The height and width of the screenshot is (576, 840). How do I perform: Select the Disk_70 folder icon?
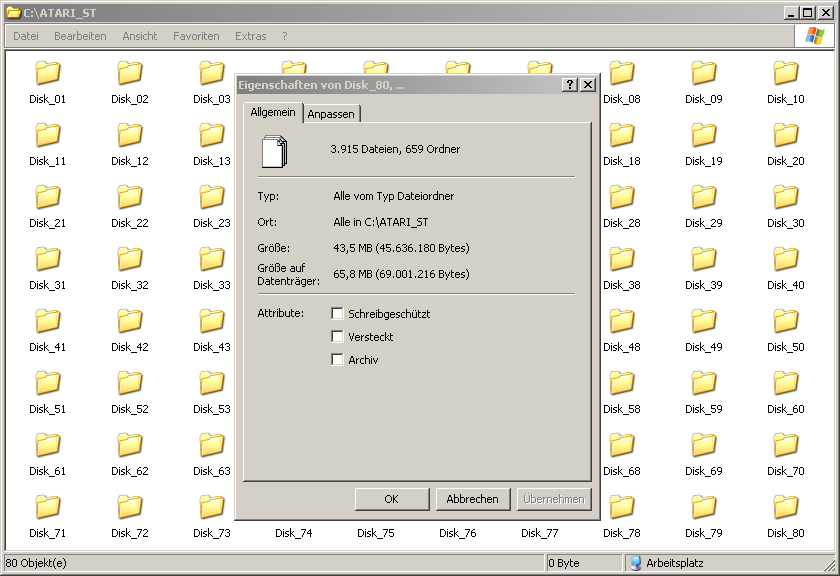(x=786, y=445)
